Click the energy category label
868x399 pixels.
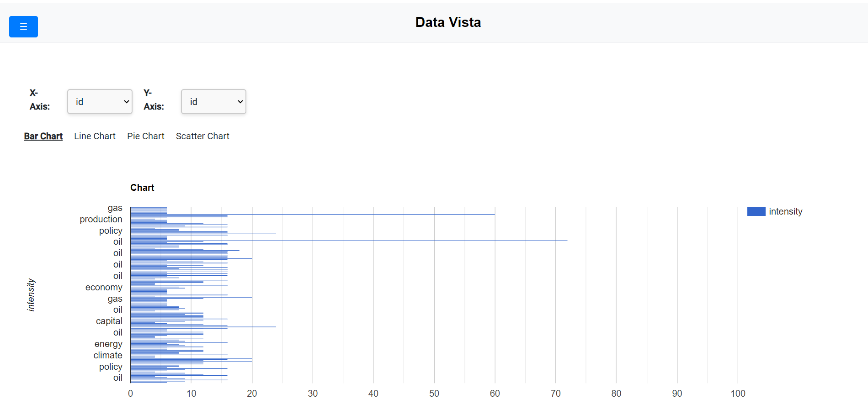pos(108,344)
